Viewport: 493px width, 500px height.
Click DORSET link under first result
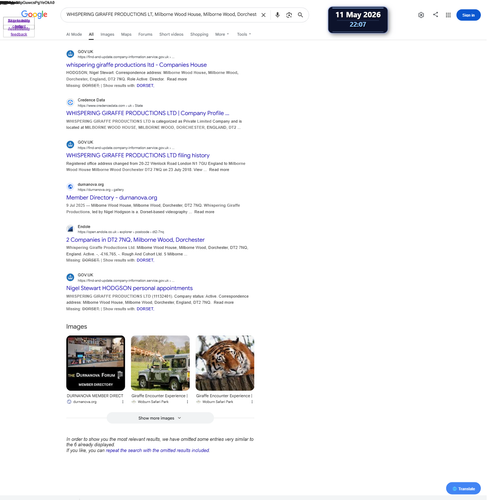[x=146, y=86]
